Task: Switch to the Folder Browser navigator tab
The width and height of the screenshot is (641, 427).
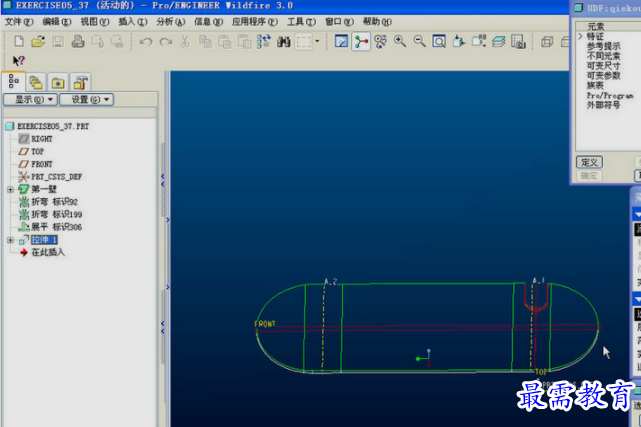Action: point(36,83)
